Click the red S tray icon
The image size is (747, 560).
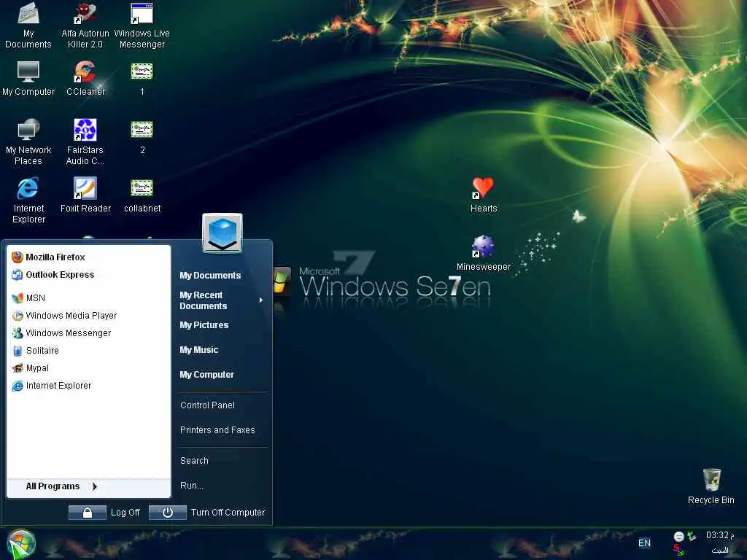[678, 549]
